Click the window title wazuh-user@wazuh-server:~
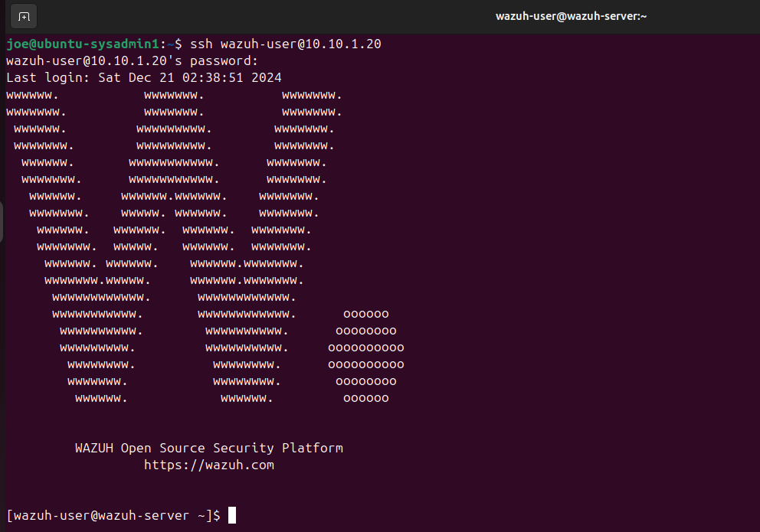This screenshot has height=532, width=760. [571, 16]
